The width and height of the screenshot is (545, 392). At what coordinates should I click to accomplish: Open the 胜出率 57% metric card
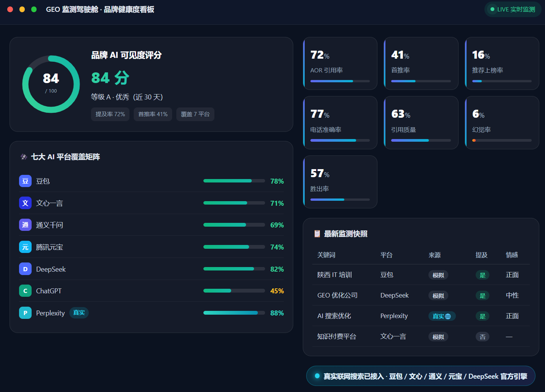(340, 182)
